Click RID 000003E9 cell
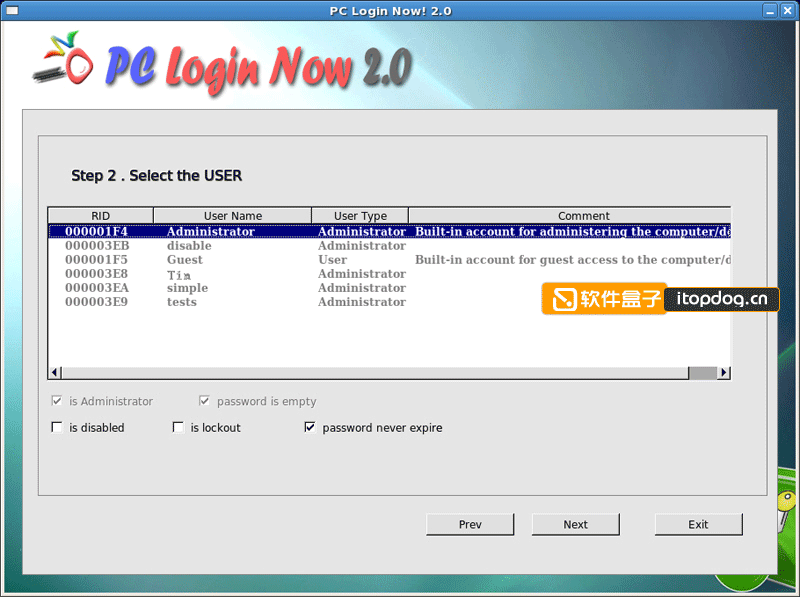The image size is (800, 597). [96, 302]
